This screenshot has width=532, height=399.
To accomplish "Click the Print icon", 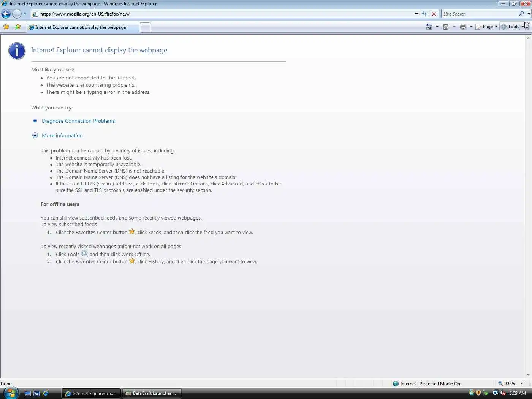I will coord(463,27).
